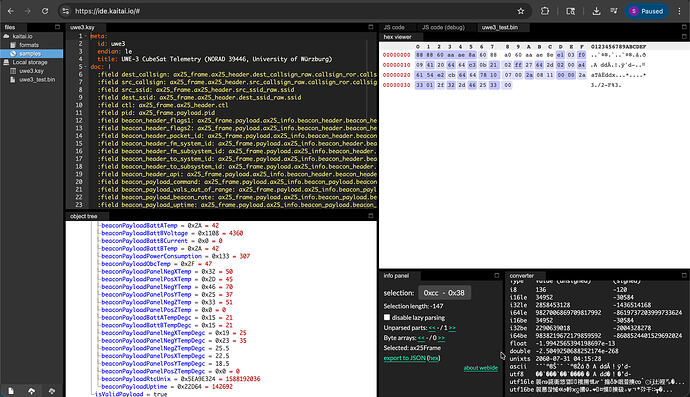Upload a file with the cloud upload icon

[31, 391]
